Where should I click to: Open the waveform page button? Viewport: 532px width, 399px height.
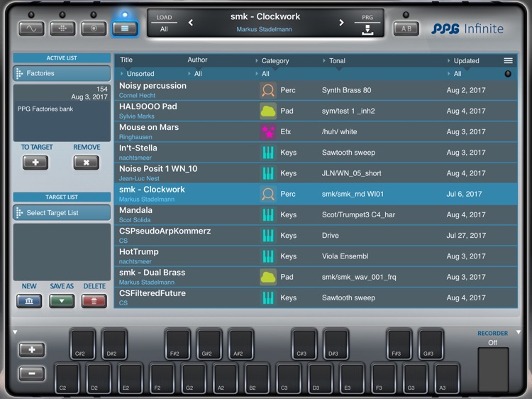point(31,28)
